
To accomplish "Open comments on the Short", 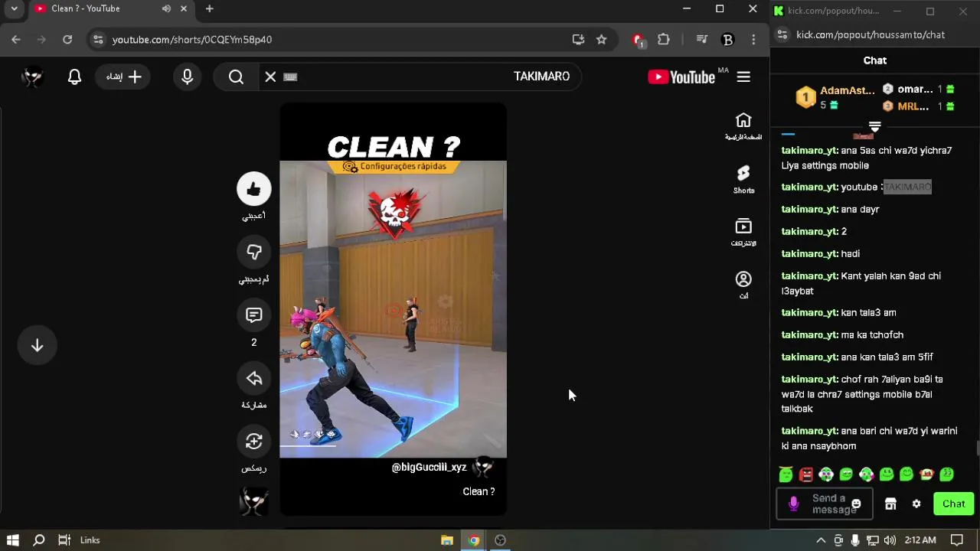I will (254, 315).
